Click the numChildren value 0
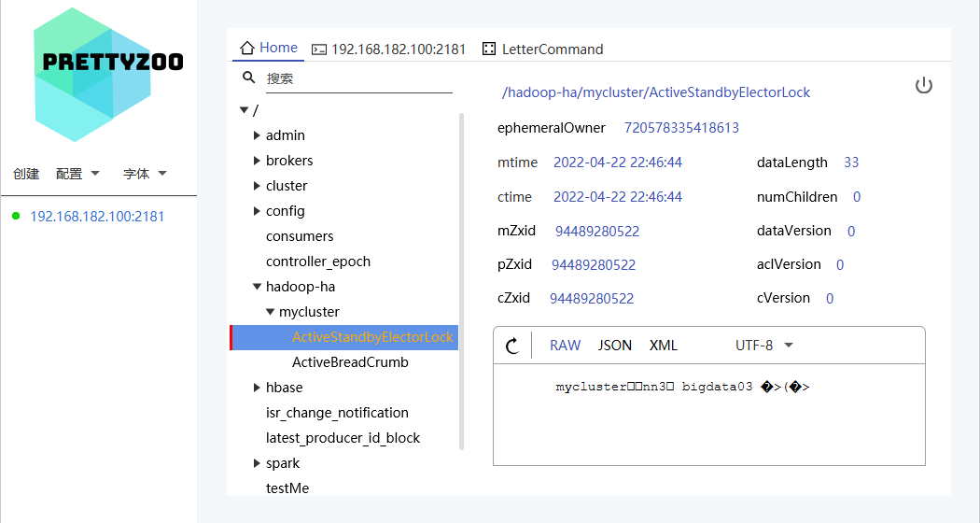Screen dimensions: 980x523 click(856, 196)
